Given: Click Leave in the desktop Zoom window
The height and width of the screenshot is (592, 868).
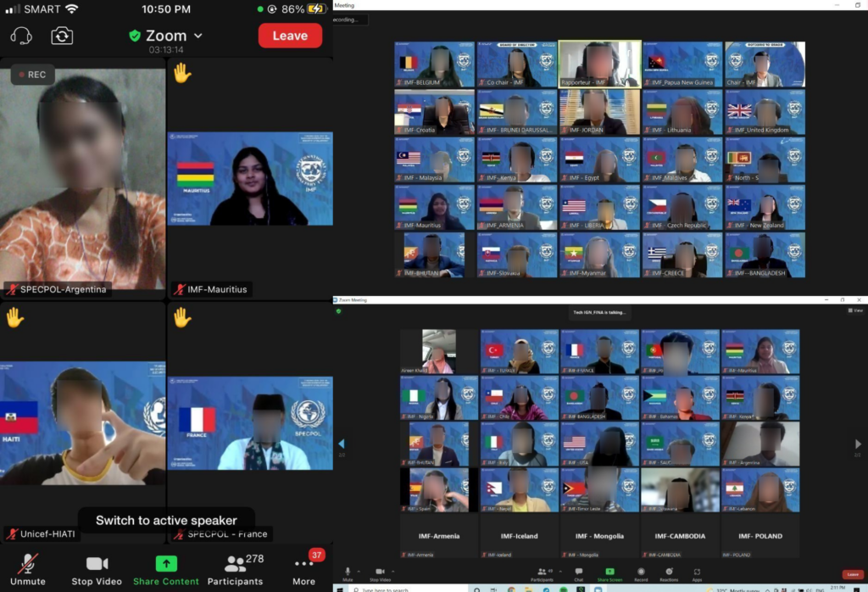Looking at the screenshot, I should click(852, 574).
